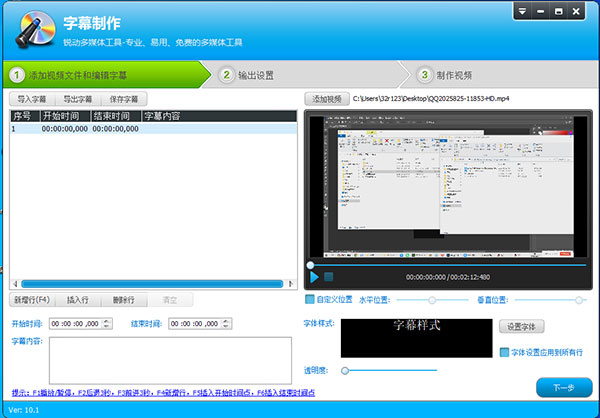Click inside the 字幕内容 text box

tap(170, 359)
